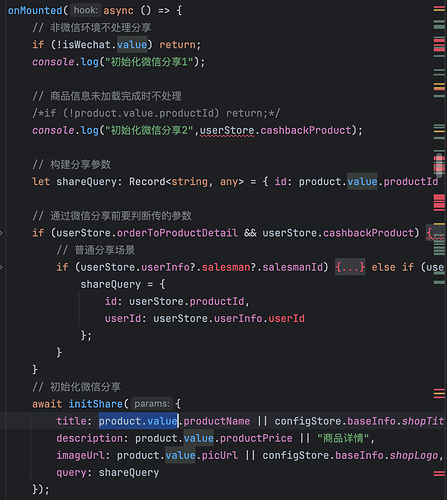Click the red error stripe mark beside the isWechat line
The image size is (447, 500).
tap(439, 45)
